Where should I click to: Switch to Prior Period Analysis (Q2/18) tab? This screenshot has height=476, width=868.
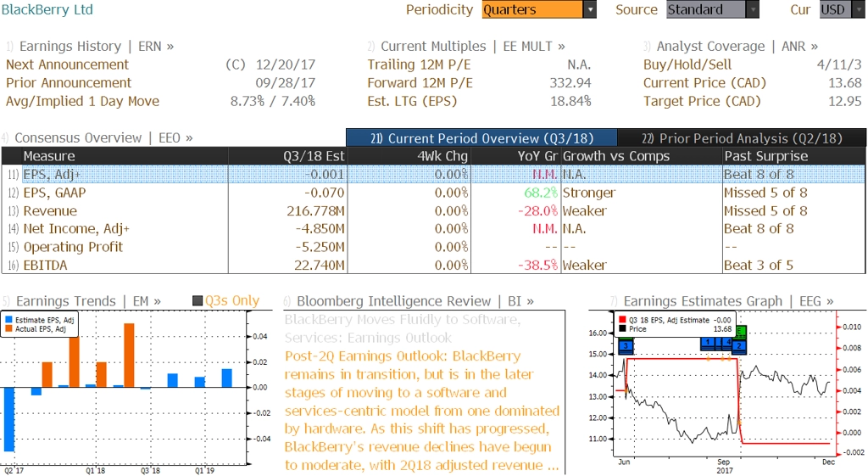pos(742,138)
